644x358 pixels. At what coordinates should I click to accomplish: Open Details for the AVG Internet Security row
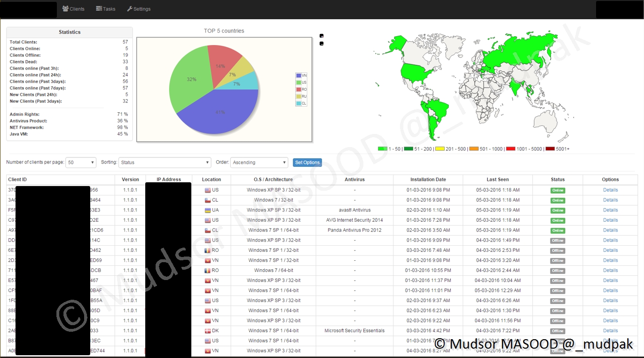610,220
